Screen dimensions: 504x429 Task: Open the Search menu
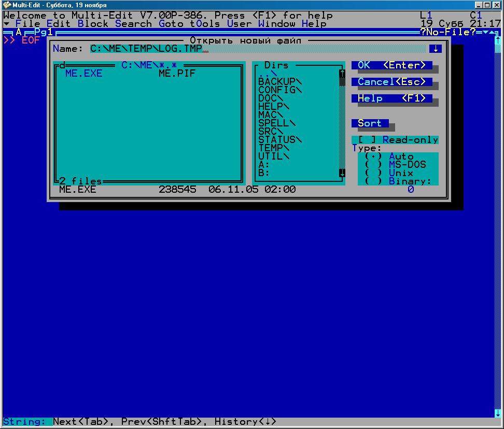click(x=133, y=24)
